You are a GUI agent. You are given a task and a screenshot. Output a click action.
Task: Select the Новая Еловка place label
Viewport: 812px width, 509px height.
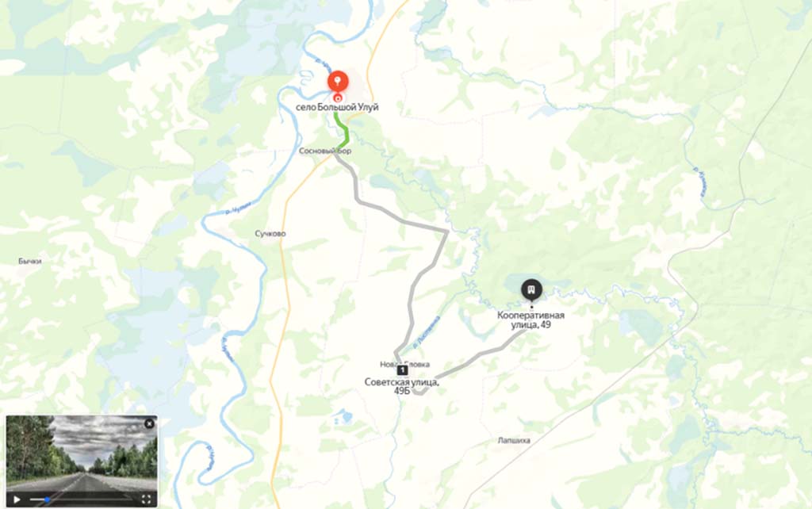[x=404, y=364]
